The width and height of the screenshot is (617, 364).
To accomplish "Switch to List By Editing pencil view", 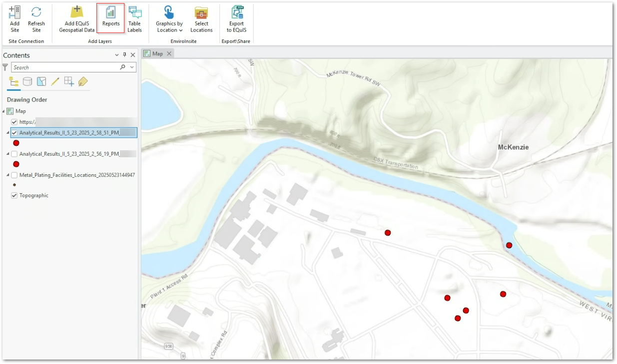I will point(55,81).
